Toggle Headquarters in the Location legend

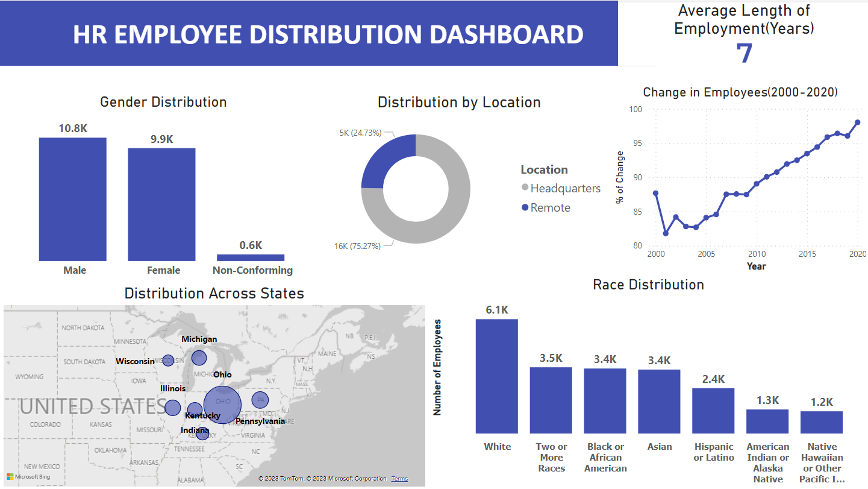point(564,188)
